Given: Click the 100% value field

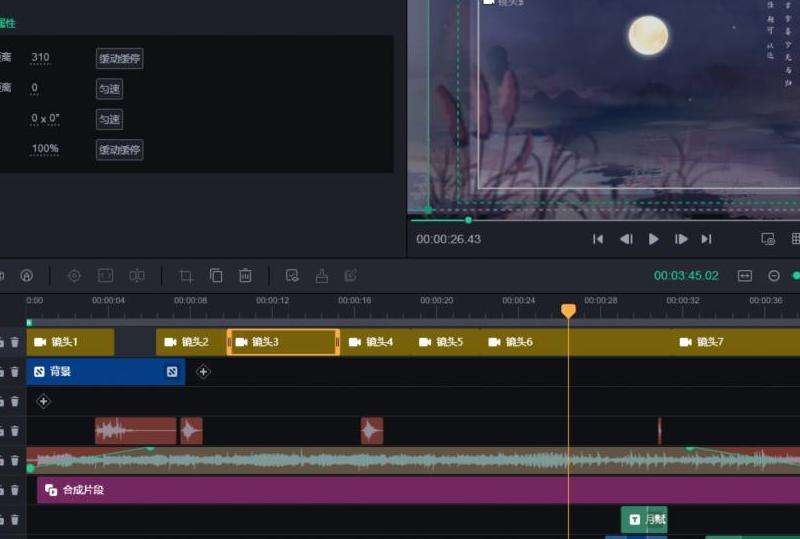Looking at the screenshot, I should 45,149.
